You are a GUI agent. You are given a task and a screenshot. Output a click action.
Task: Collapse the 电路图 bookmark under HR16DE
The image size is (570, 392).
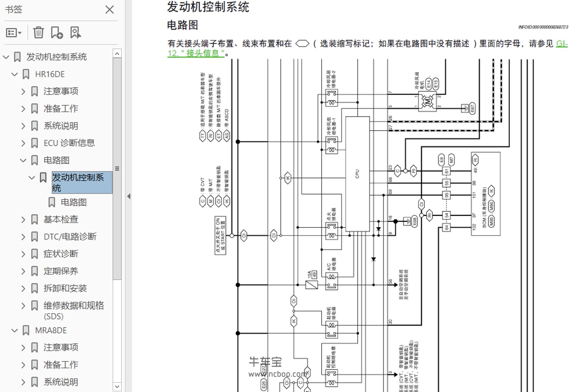23,160
